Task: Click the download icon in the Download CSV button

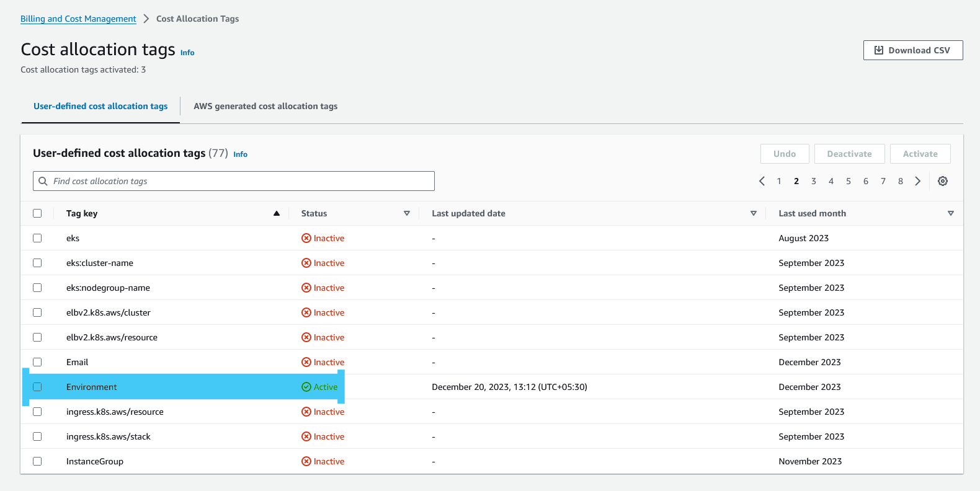Action: [879, 50]
